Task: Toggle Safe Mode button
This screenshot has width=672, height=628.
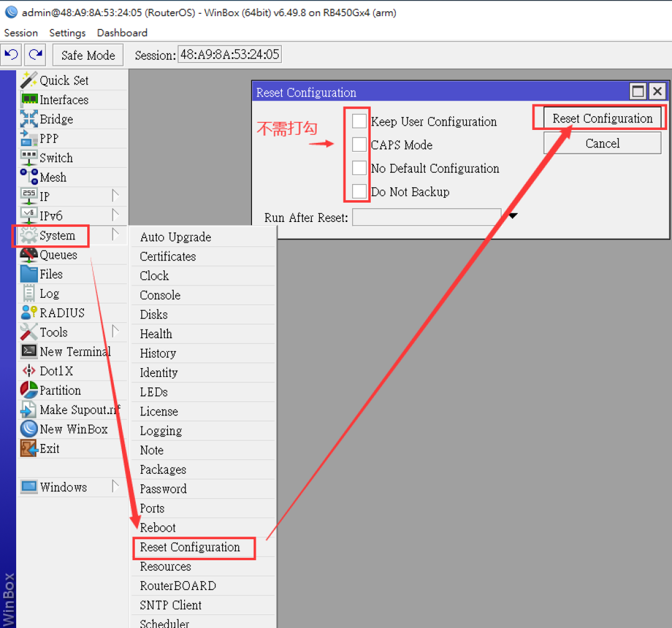Action: (x=88, y=55)
